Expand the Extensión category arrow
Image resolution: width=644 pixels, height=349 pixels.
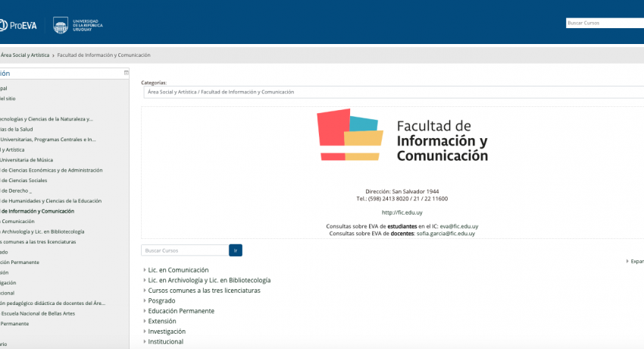pos(145,322)
